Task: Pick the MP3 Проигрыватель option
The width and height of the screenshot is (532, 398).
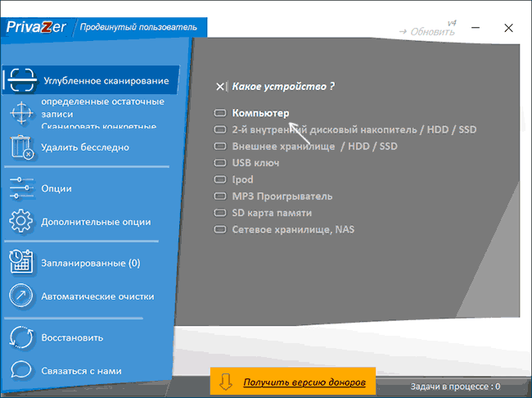Action: (x=273, y=196)
